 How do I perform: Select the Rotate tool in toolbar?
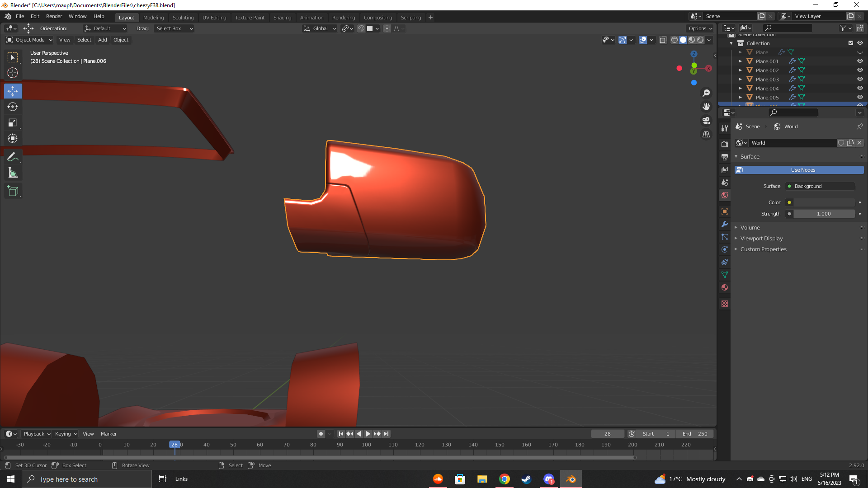coord(13,107)
